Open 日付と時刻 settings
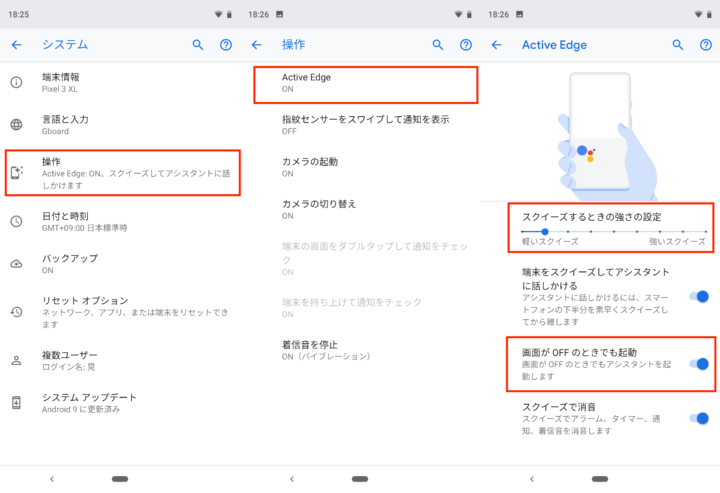 tap(120, 221)
